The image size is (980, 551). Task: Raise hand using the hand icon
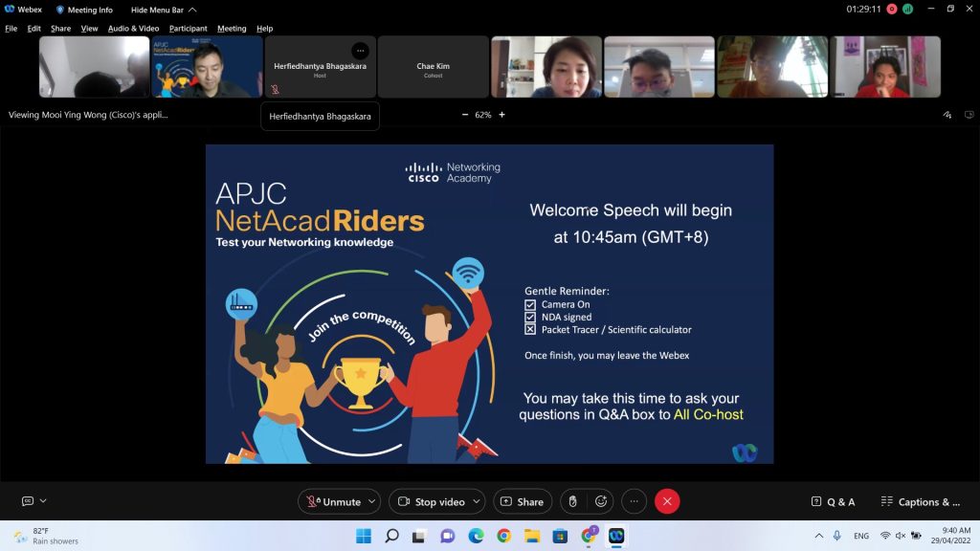[x=572, y=501]
